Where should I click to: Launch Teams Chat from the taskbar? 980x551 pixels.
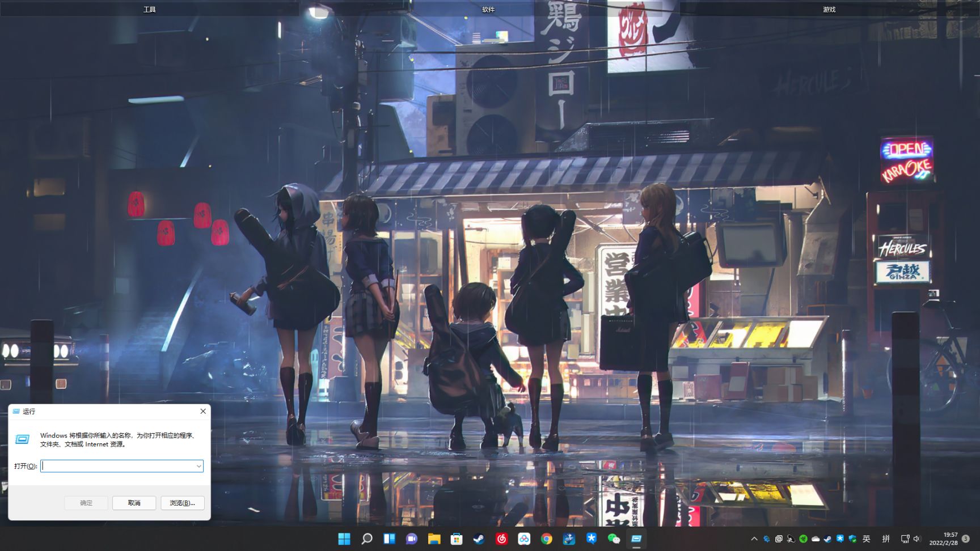pyautogui.click(x=412, y=539)
